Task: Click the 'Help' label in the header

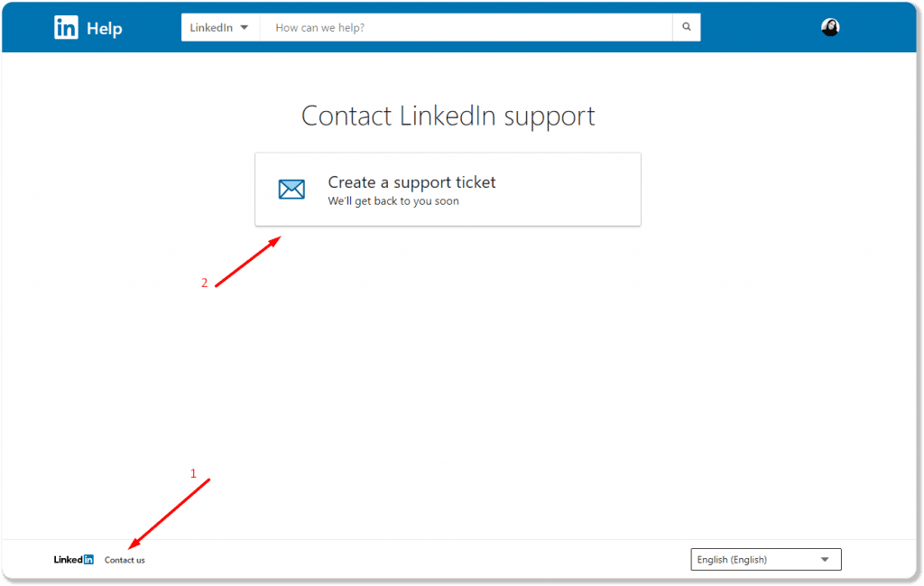Action: coord(106,28)
